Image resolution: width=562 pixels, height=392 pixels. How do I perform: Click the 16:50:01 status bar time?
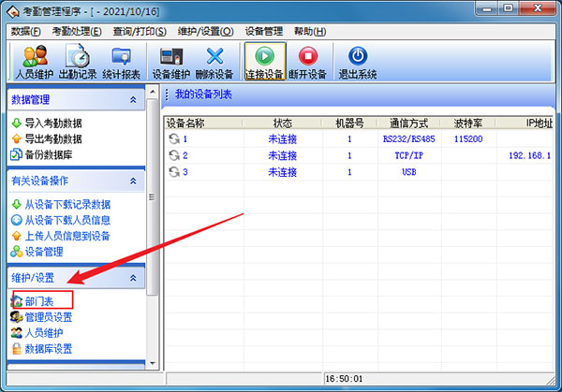pyautogui.click(x=344, y=379)
